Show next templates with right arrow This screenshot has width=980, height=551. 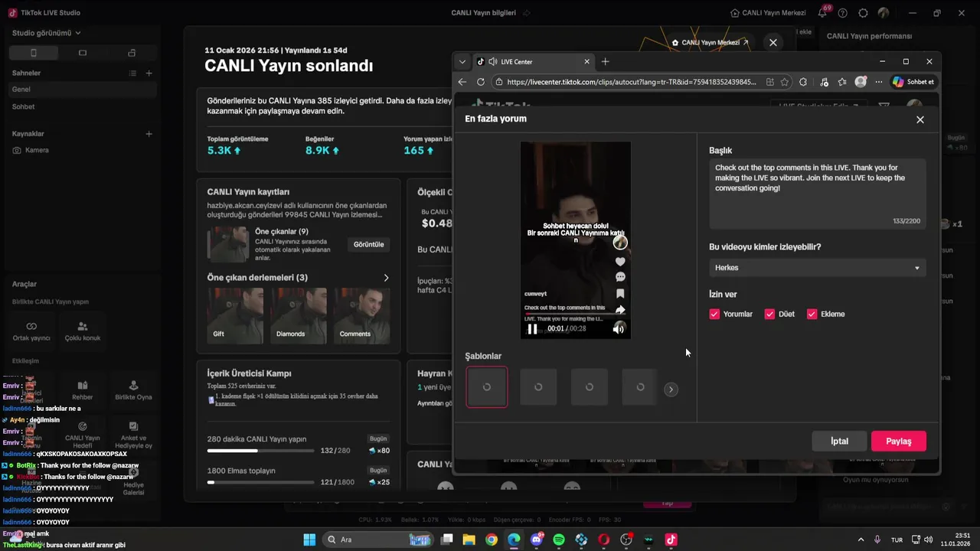tap(671, 390)
